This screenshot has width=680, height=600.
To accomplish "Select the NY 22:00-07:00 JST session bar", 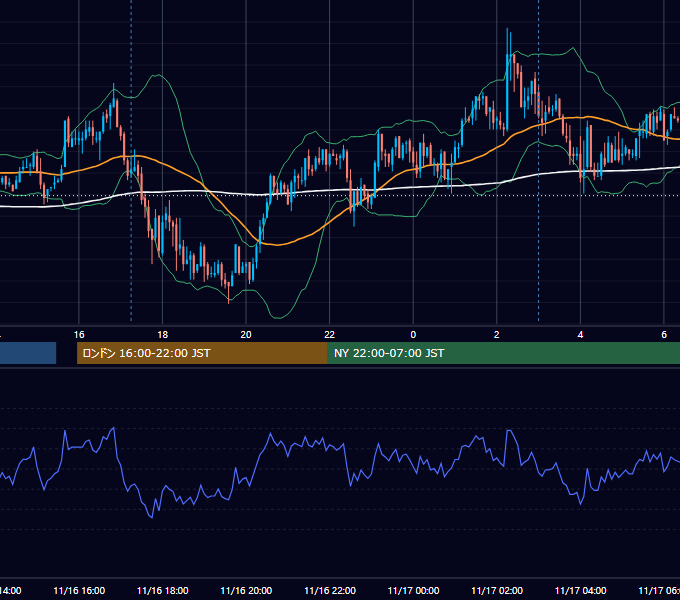I will click(x=503, y=353).
